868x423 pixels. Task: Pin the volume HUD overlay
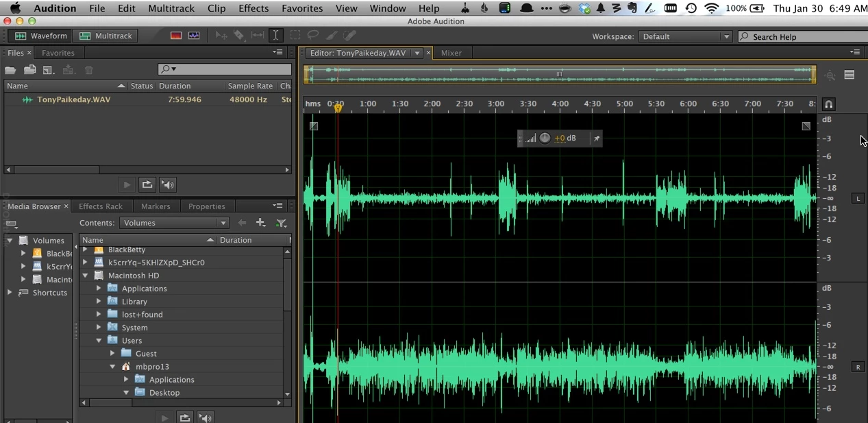(x=597, y=138)
